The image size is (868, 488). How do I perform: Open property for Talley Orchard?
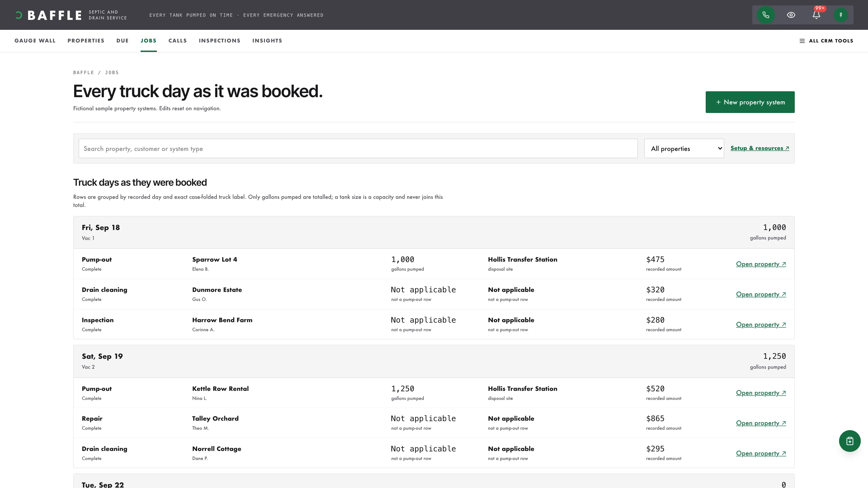click(761, 423)
